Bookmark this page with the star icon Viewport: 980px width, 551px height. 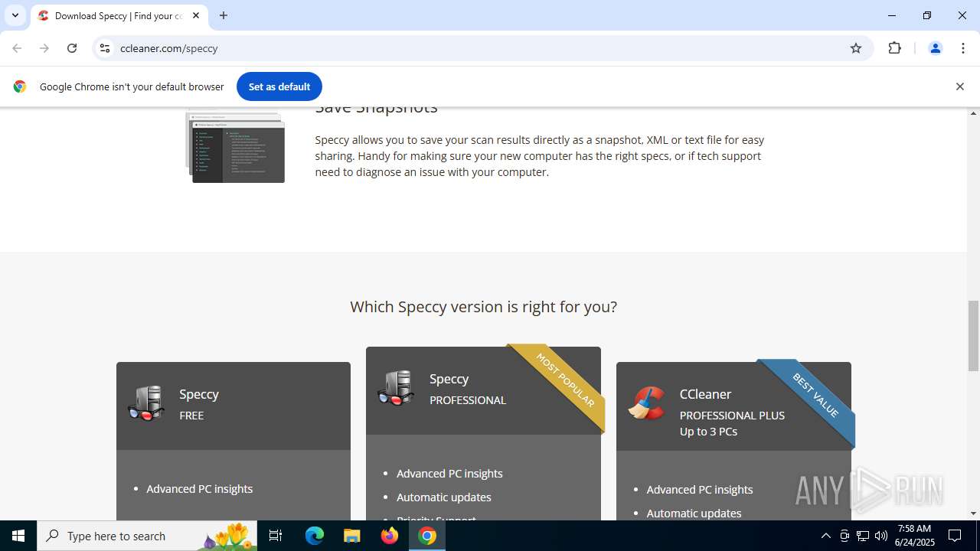click(856, 48)
